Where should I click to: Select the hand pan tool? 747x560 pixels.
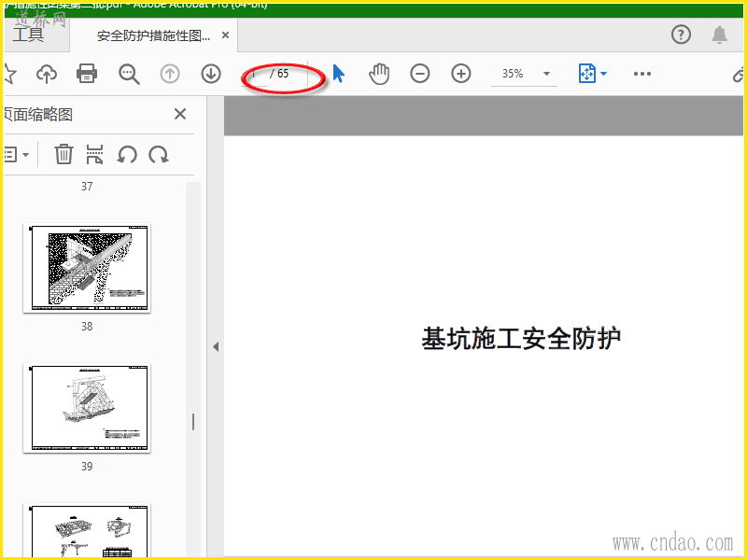(x=379, y=74)
